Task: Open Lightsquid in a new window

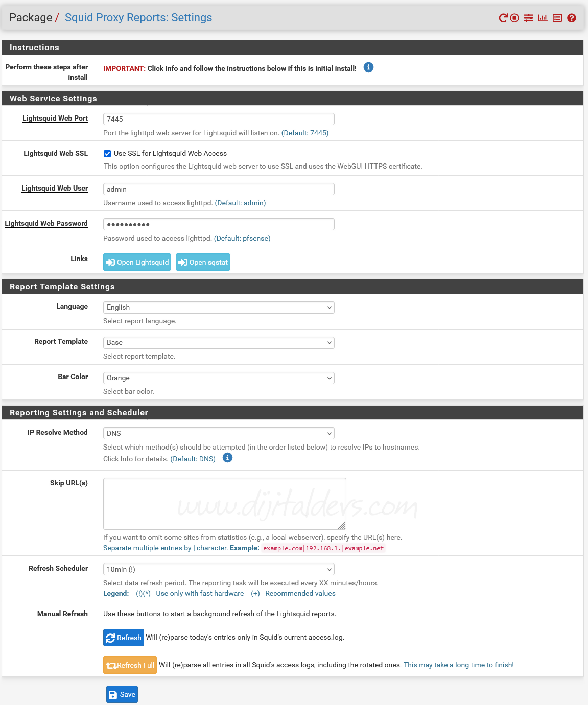Action: pyautogui.click(x=137, y=262)
